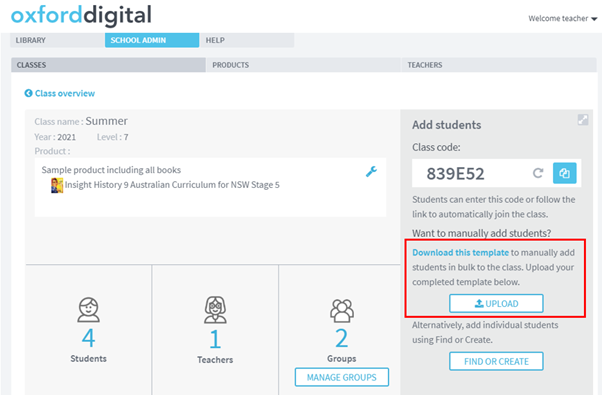Click the FIND OR CREATE button
Viewport: 602px width, 395px height.
pyautogui.click(x=496, y=361)
